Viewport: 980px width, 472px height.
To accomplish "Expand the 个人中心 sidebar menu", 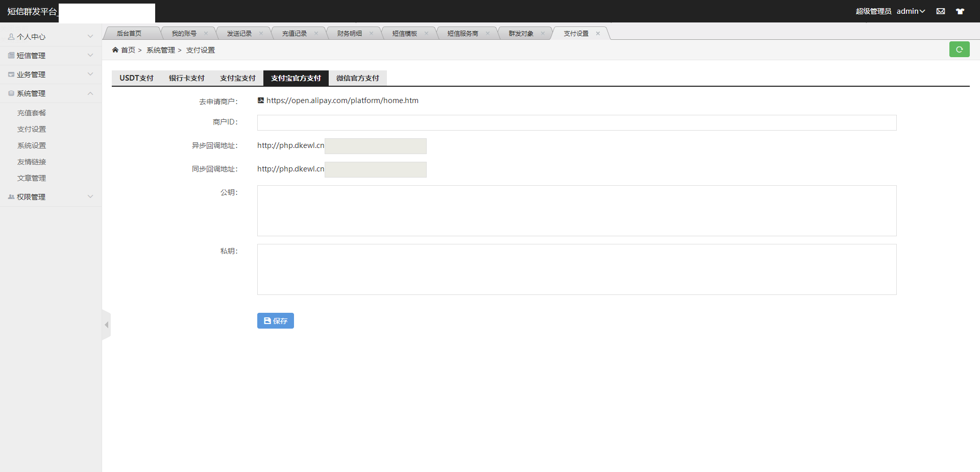I will click(x=51, y=37).
